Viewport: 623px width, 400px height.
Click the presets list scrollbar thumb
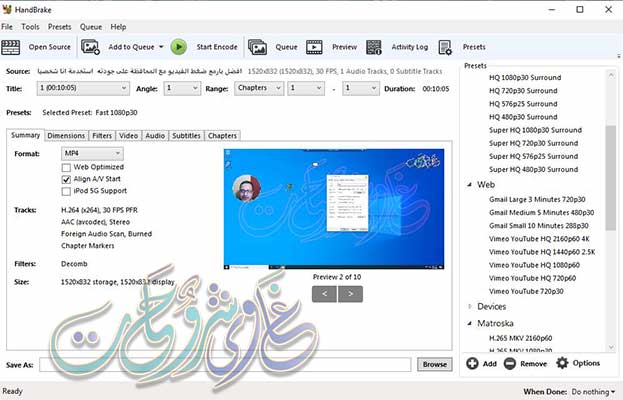tap(611, 178)
